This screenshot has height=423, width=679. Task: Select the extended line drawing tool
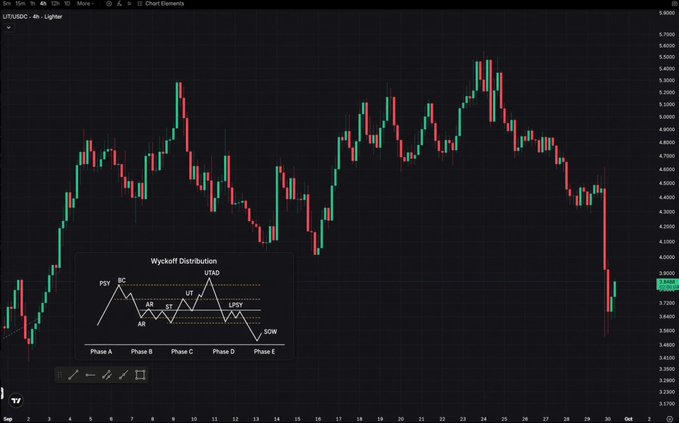coord(123,375)
